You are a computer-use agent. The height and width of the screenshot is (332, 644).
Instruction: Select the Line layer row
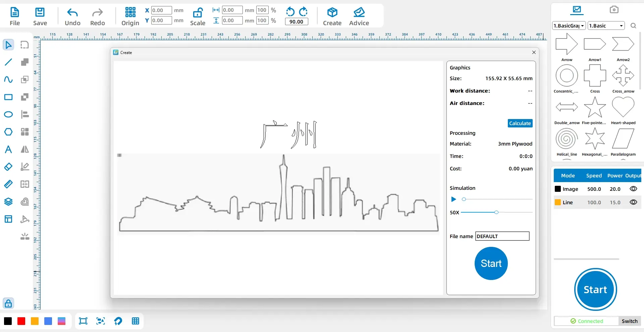click(597, 203)
